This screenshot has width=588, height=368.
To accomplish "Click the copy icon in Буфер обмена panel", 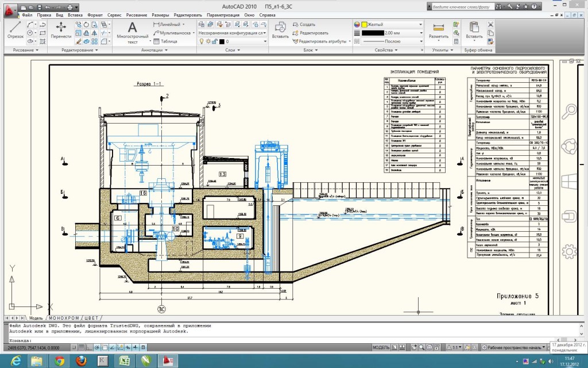I will coord(490,33).
